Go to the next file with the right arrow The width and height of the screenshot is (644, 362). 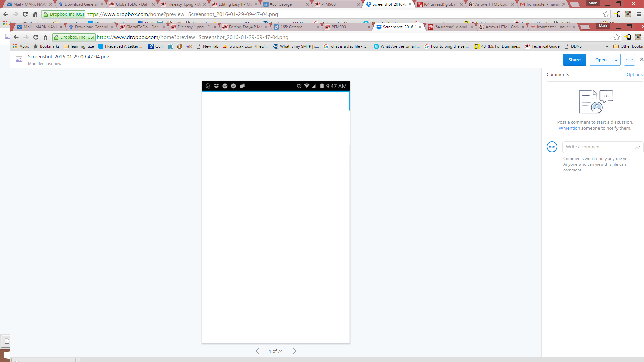(x=294, y=351)
